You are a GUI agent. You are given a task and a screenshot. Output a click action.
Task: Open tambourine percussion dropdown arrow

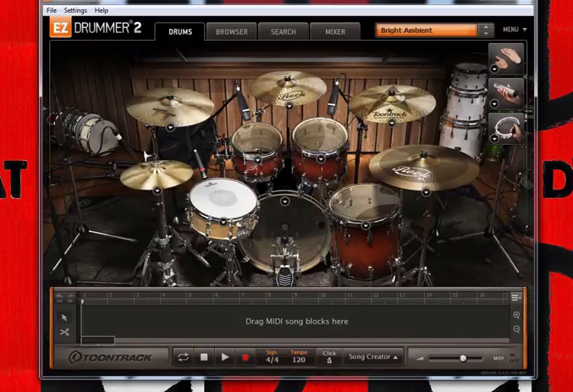[x=494, y=139]
